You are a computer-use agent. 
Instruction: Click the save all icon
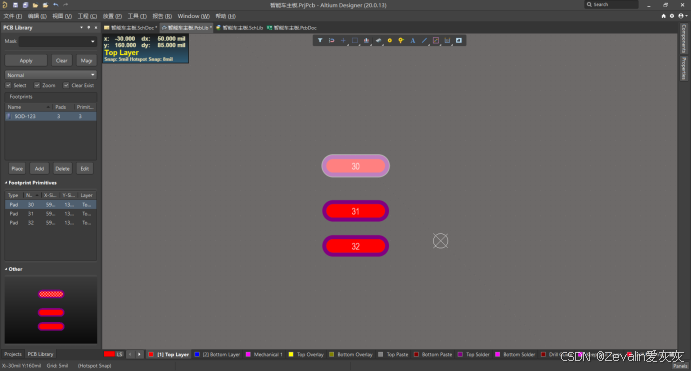tap(25, 5)
